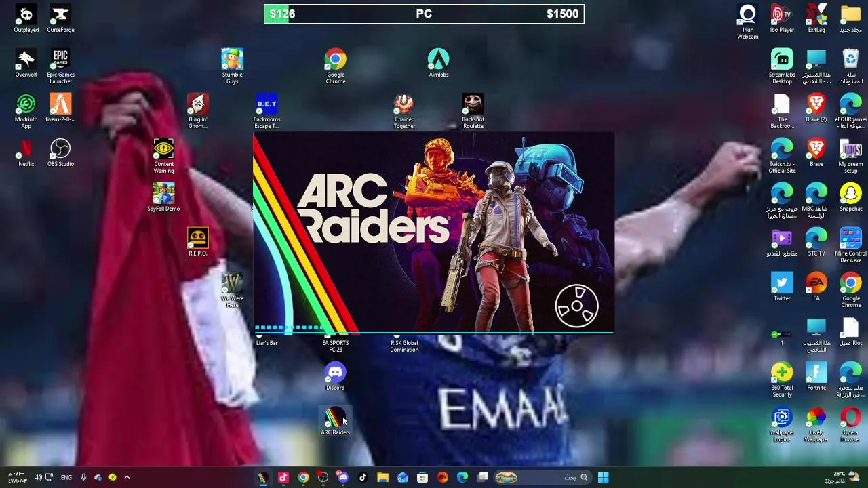Open the Twitch.tv Official Site shortcut

(782, 156)
